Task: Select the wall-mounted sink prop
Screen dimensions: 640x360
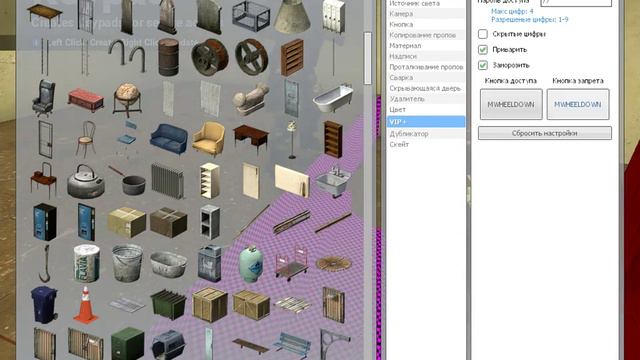Action: (x=333, y=181)
